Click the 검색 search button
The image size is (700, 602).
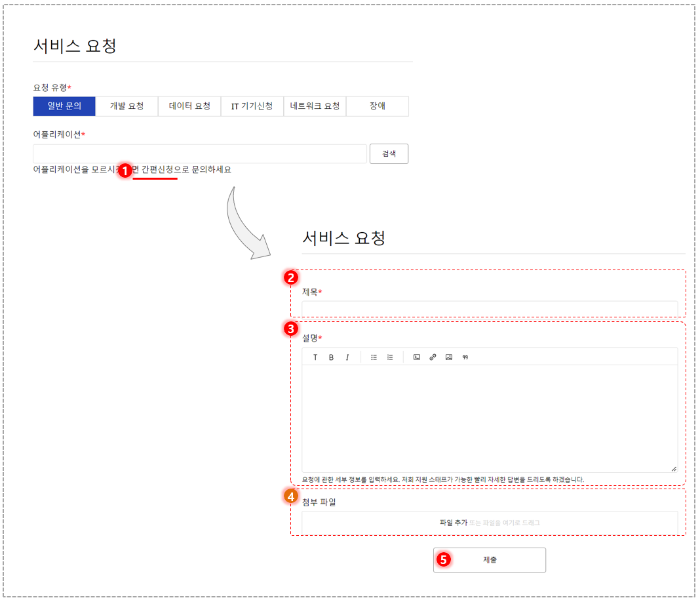coord(389,153)
